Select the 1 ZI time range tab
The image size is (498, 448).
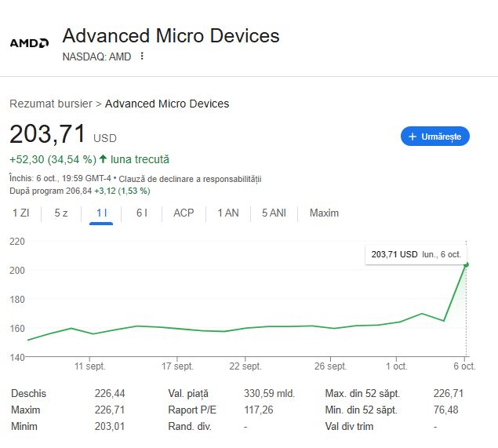click(x=21, y=213)
